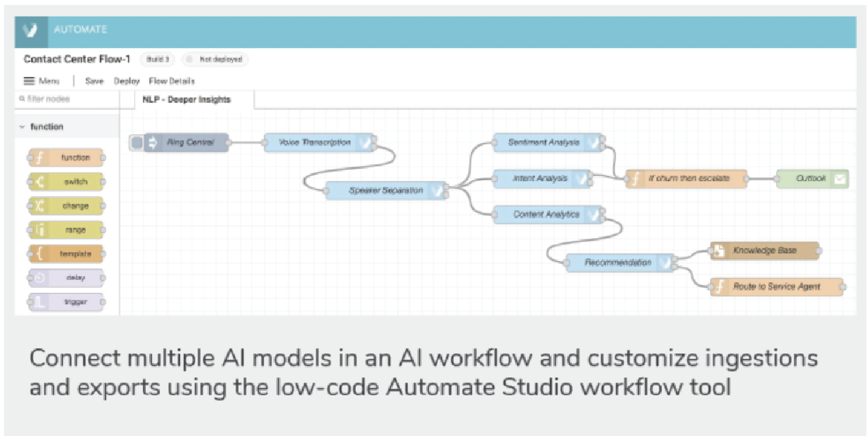
Task: Open the Build 3 version badge
Action: pyautogui.click(x=157, y=59)
